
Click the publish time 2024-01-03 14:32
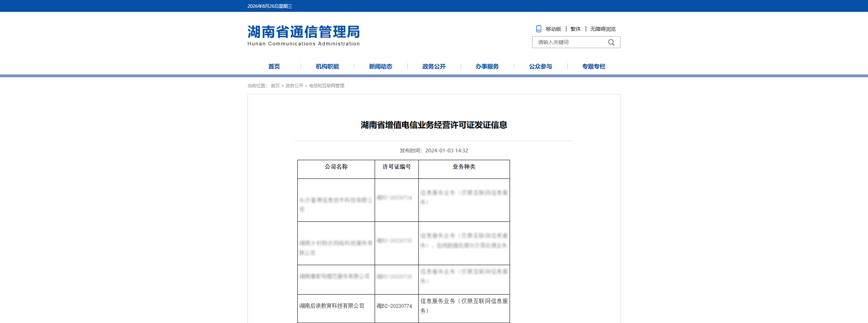(x=447, y=151)
